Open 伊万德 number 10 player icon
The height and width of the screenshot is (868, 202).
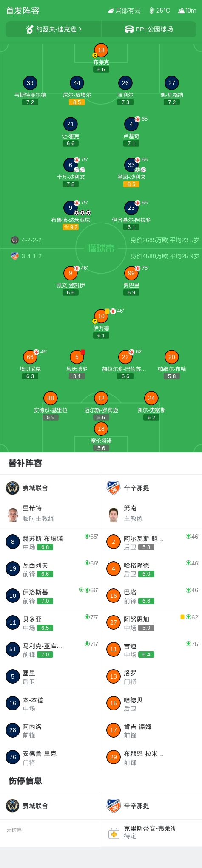point(101,316)
